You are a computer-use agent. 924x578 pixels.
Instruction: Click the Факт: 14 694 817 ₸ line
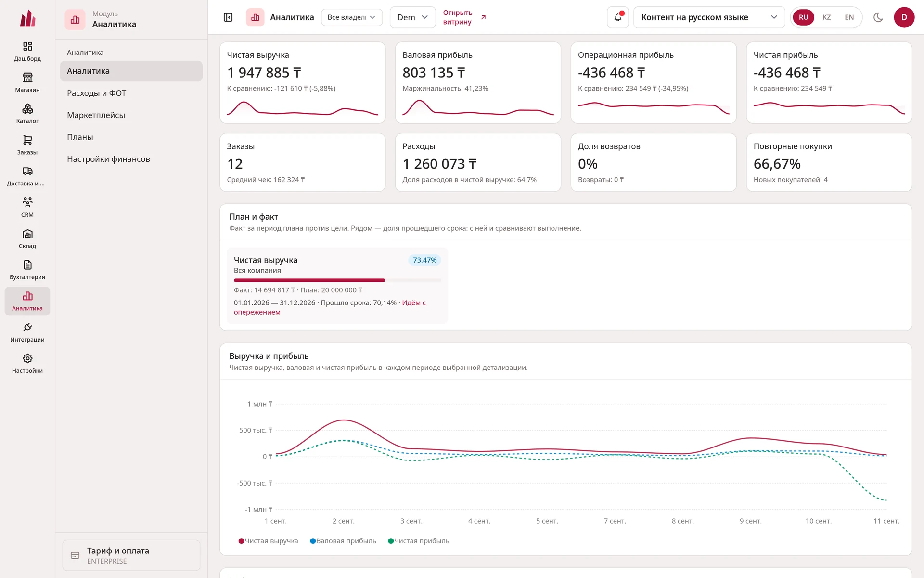point(298,290)
